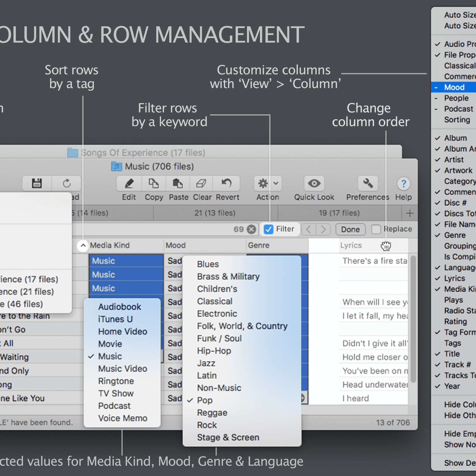The width and height of the screenshot is (476, 476).
Task: Go to next match with right chevron
Action: [323, 229]
